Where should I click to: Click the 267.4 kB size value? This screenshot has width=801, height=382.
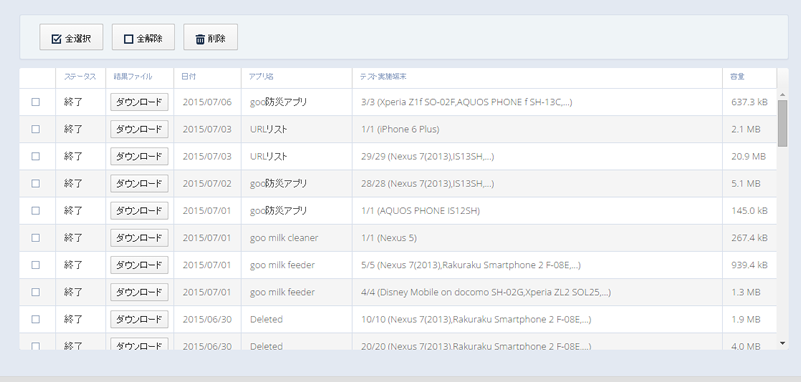(x=749, y=237)
